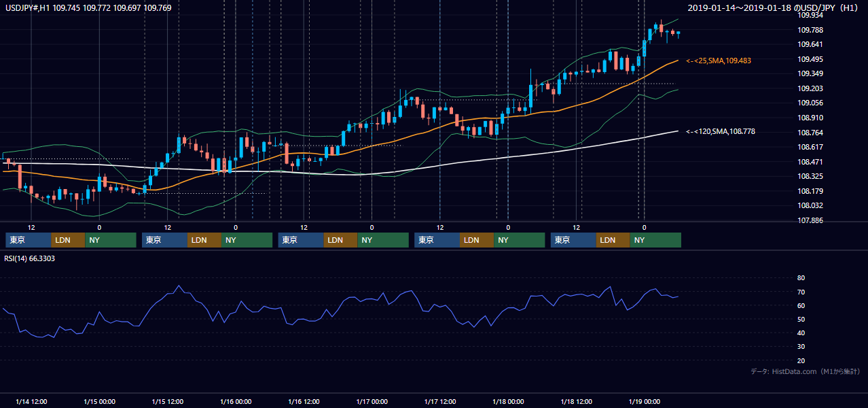Click the RSI scale value 70
The image size is (868, 408).
point(801,292)
